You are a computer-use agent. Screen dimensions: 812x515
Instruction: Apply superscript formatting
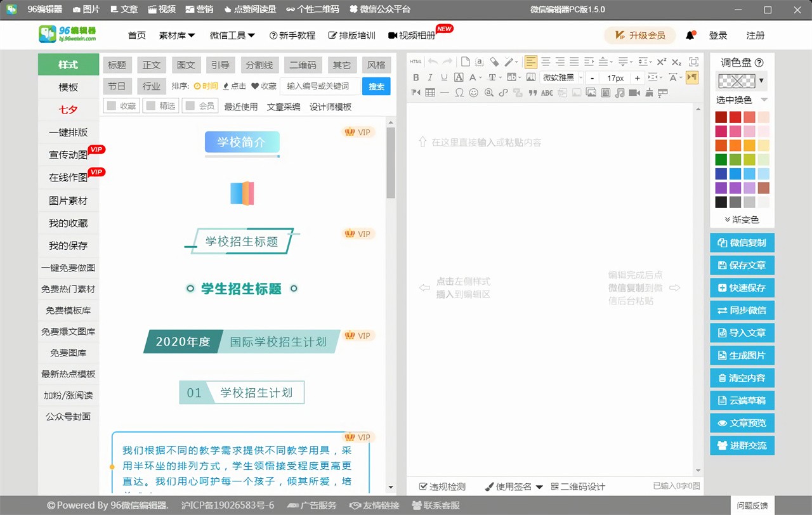(660, 61)
